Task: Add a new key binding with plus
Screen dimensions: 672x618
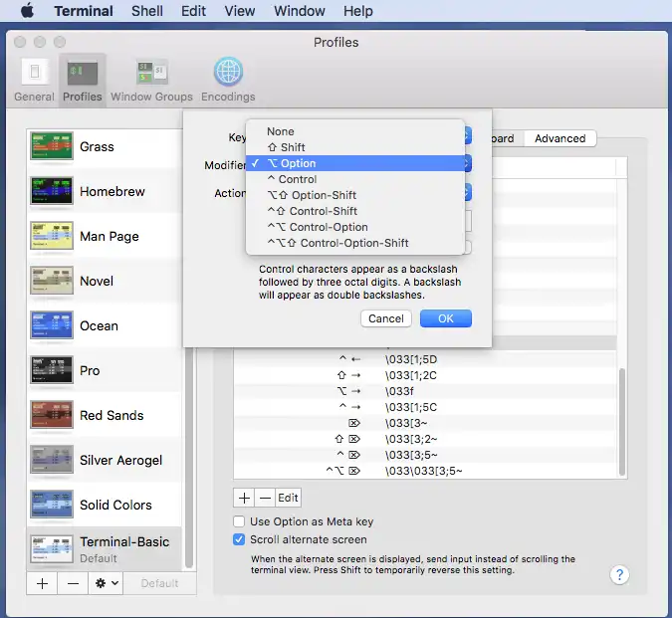Action: click(244, 498)
